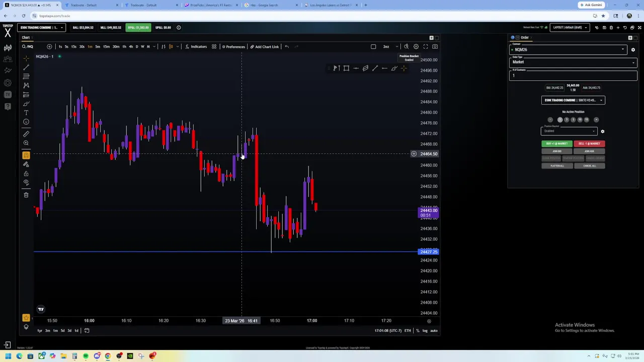
Task: Click BUY +1 @ MARKET button
Action: 557,144
